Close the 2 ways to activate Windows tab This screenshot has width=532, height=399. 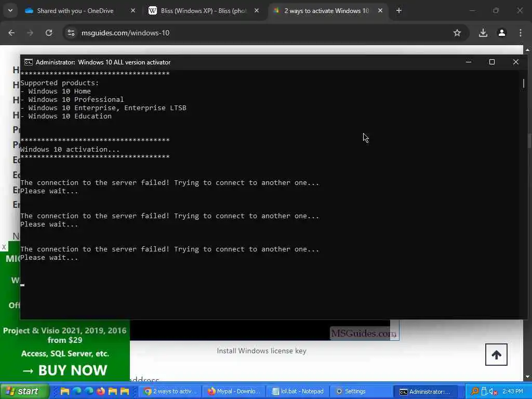(x=380, y=11)
